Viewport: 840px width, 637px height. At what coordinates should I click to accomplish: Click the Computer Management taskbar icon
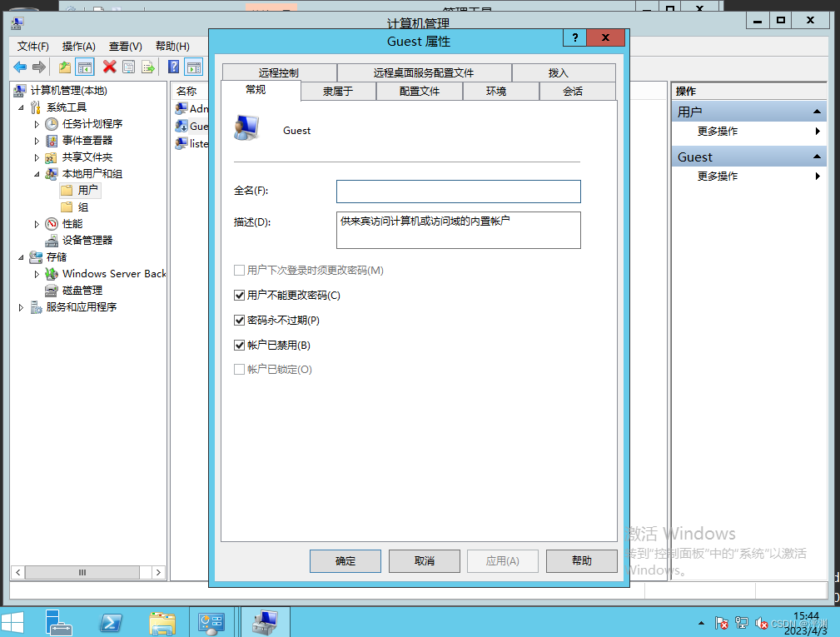(266, 623)
